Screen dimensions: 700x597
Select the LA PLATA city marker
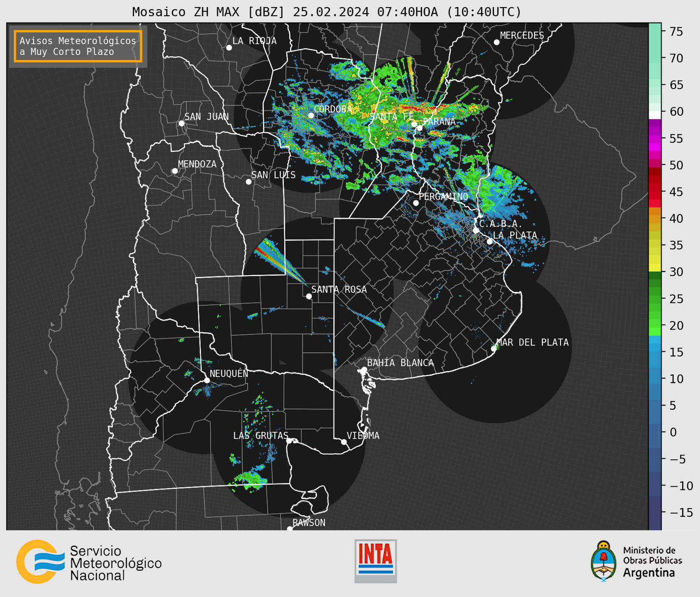(490, 242)
